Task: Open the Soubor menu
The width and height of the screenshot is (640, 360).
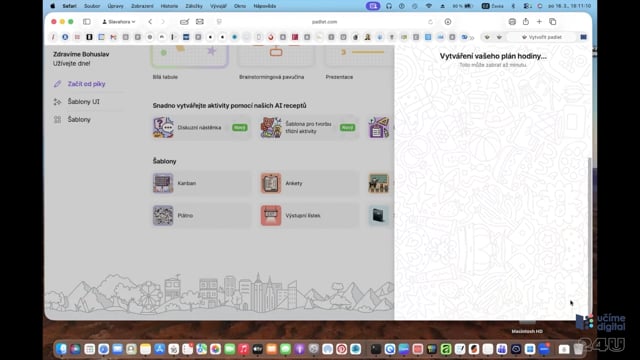Action: pos(92,6)
